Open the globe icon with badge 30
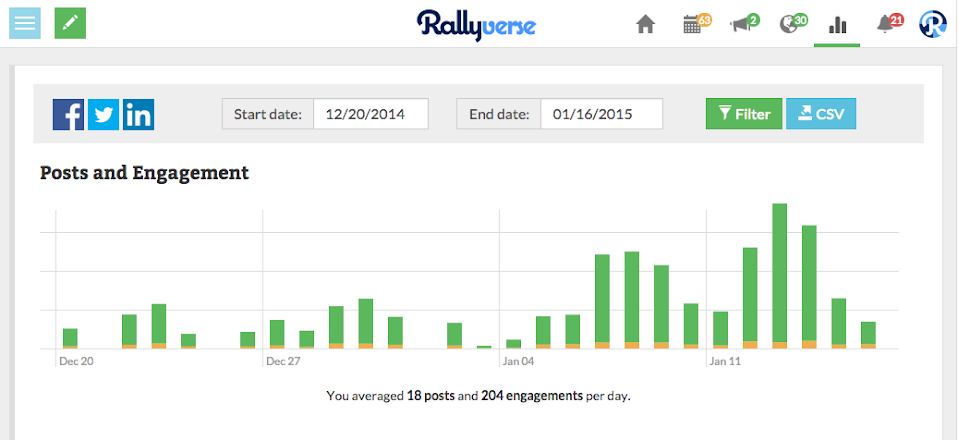Viewport: 958px width, 440px height. pyautogui.click(x=794, y=24)
